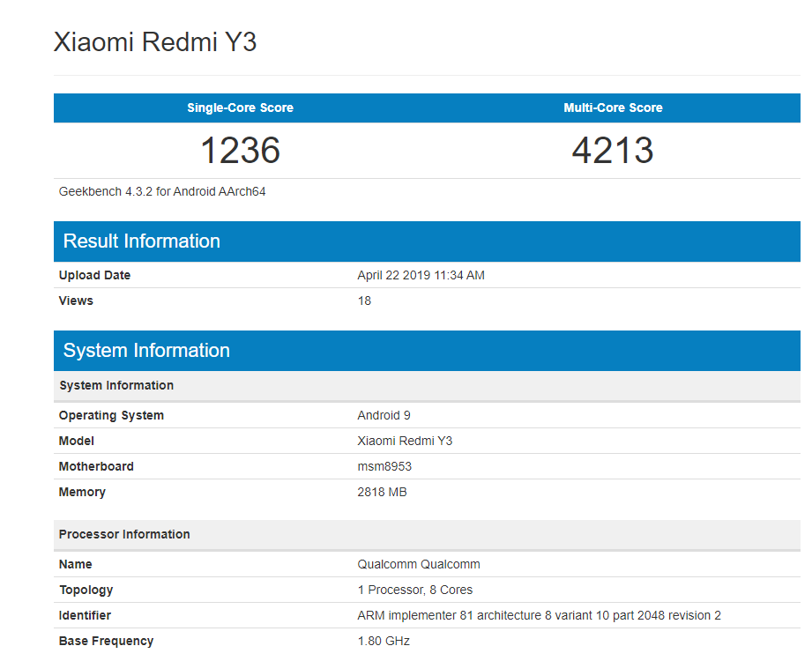Click the ARM implementer 81 identifier value

click(539, 615)
